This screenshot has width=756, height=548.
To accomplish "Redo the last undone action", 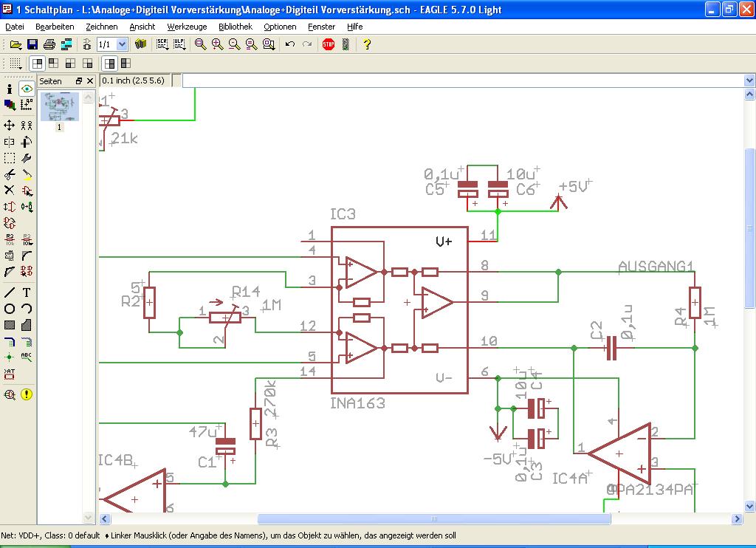I will pos(307,44).
